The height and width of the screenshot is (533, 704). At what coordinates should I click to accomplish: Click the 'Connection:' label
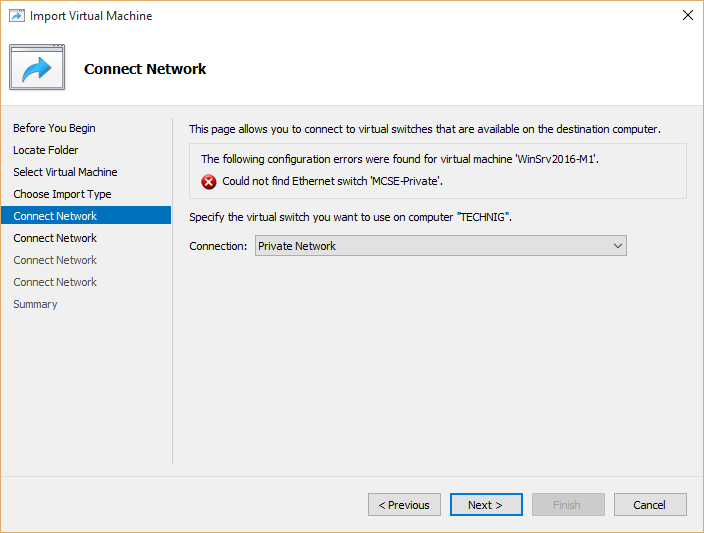[x=218, y=246]
